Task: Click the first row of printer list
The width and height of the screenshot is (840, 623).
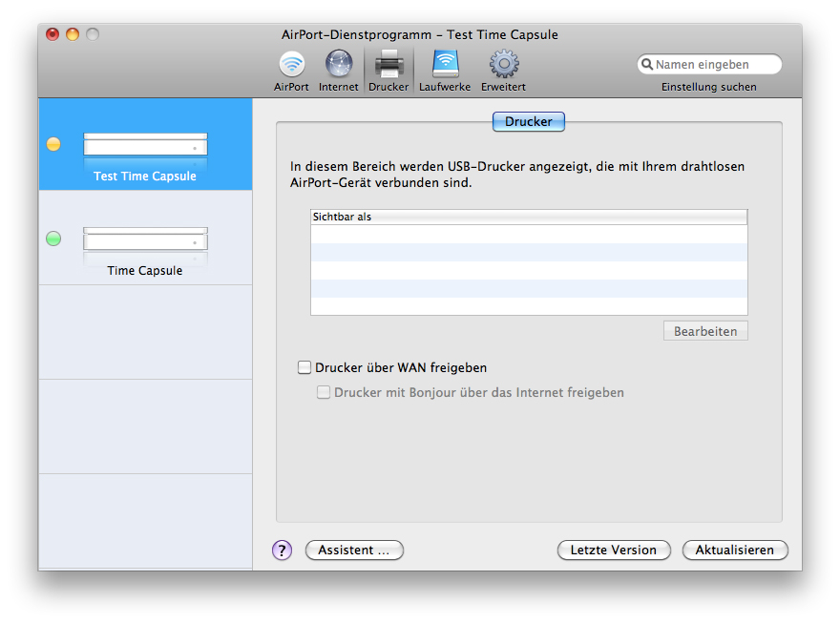Action: tap(529, 234)
